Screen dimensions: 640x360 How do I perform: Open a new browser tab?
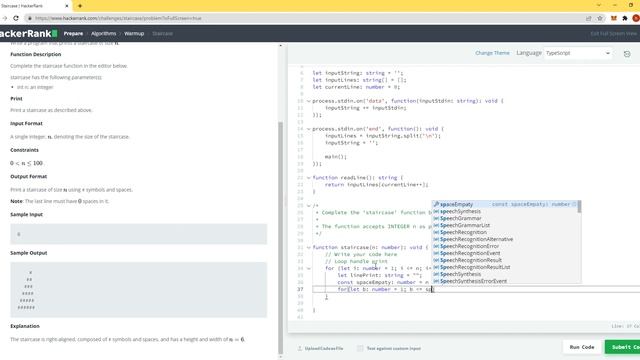80,6
